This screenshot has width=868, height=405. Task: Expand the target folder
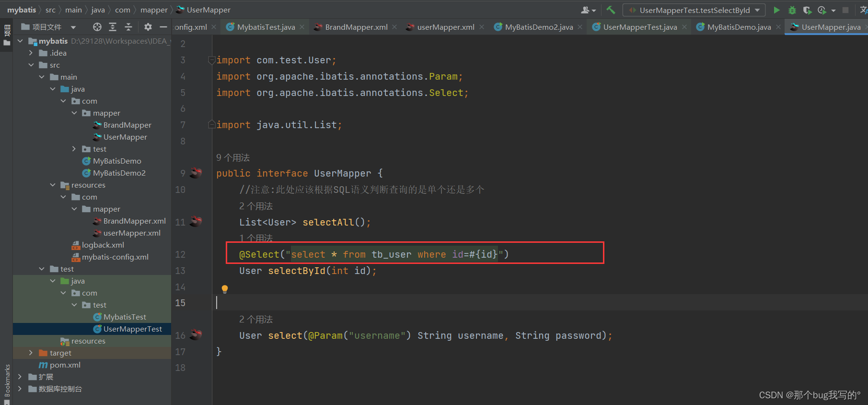[31, 353]
